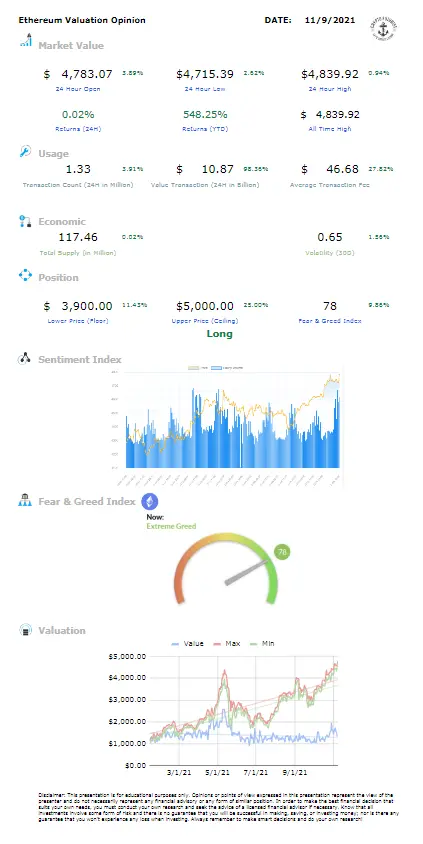Click the 1.33 transaction count value

[x=78, y=170]
